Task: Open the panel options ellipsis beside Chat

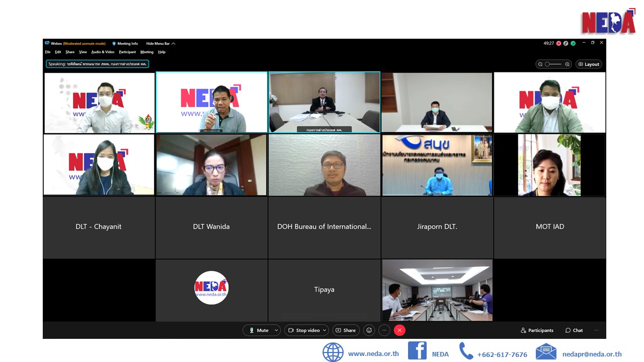Action: coord(596,330)
